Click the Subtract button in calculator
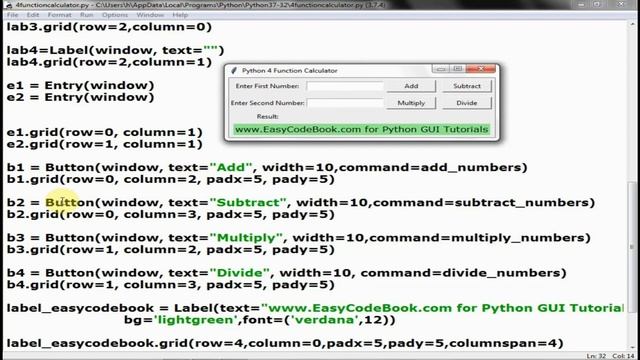Image resolution: width=640 pixels, height=360 pixels. tap(467, 86)
